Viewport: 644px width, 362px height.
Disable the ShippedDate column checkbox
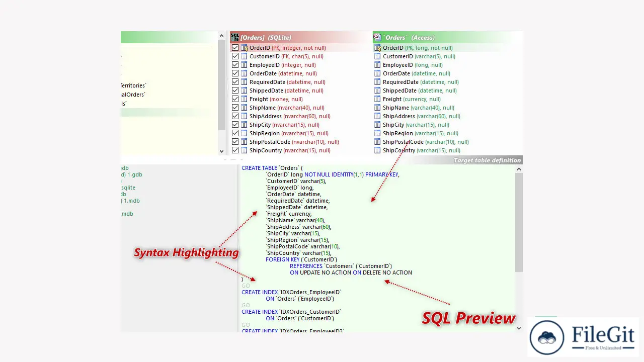pyautogui.click(x=235, y=90)
